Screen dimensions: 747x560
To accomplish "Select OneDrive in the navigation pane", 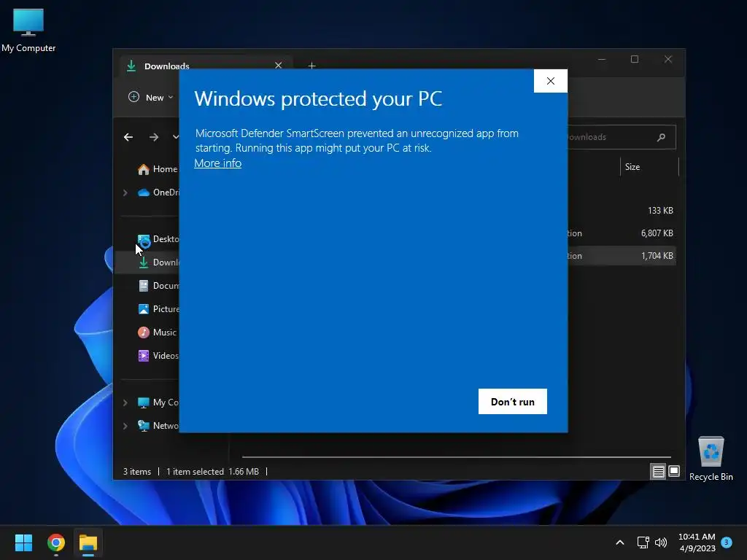I will (158, 192).
